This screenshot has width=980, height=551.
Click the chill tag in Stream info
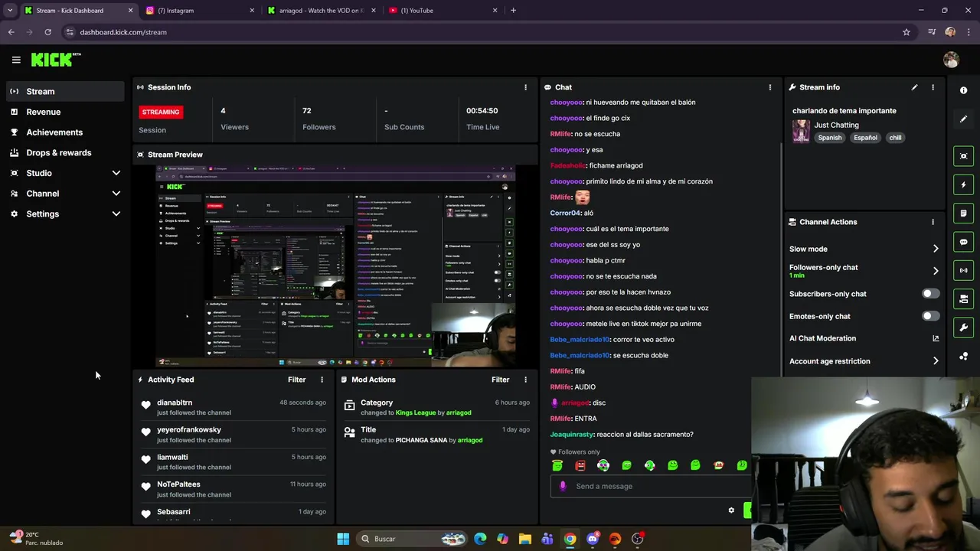(895, 138)
